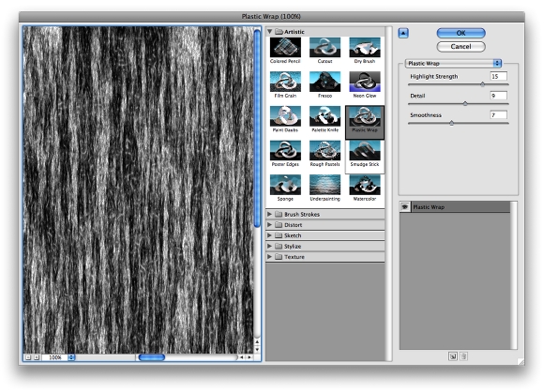This screenshot has width=544, height=392.
Task: Open the Plastic Wrap filter dropdown
Action: (453, 63)
